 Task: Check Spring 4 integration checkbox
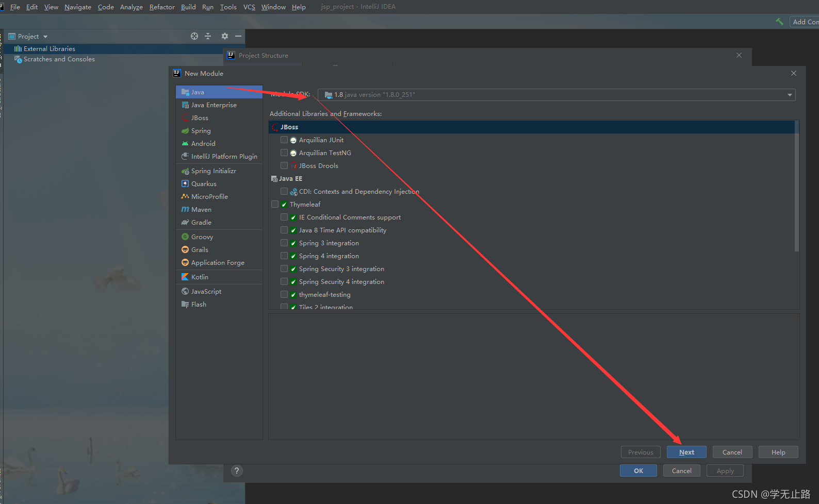284,256
